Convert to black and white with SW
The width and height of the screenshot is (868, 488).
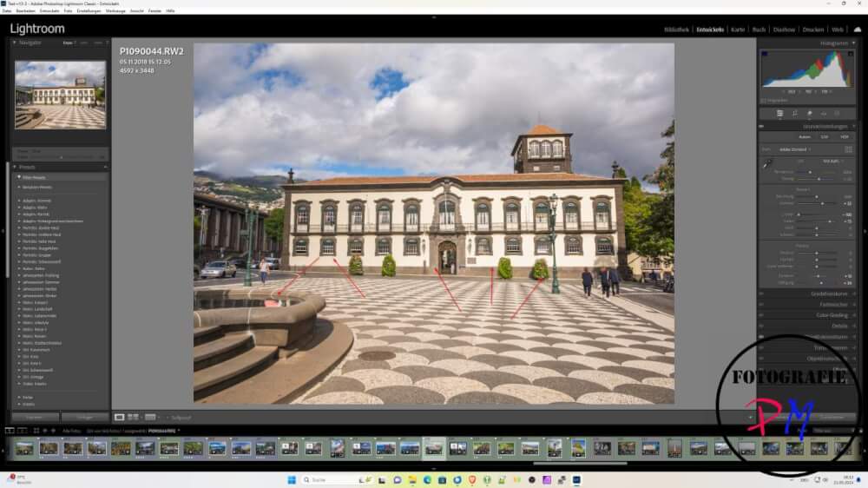pyautogui.click(x=825, y=137)
